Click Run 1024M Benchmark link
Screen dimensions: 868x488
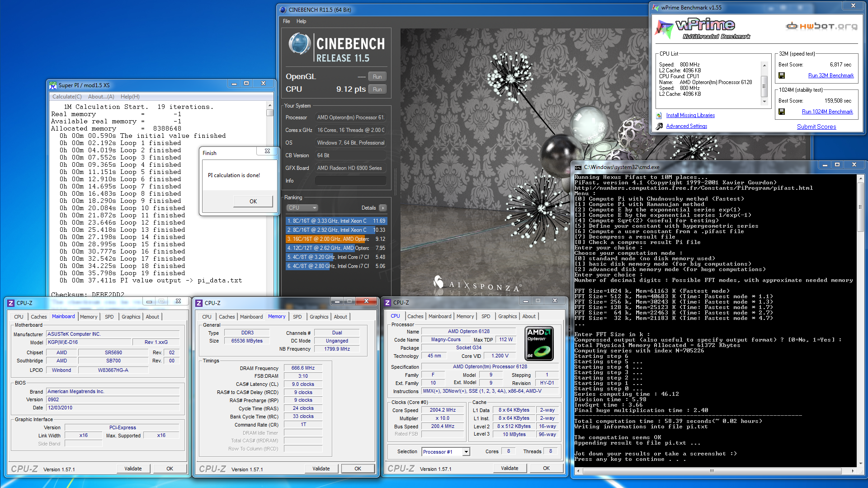click(827, 112)
